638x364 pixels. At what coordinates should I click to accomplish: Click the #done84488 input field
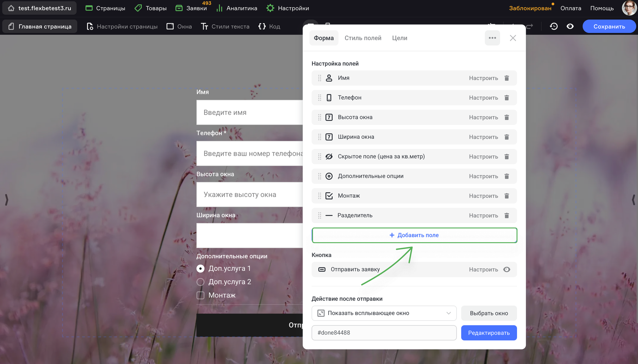[x=384, y=333]
